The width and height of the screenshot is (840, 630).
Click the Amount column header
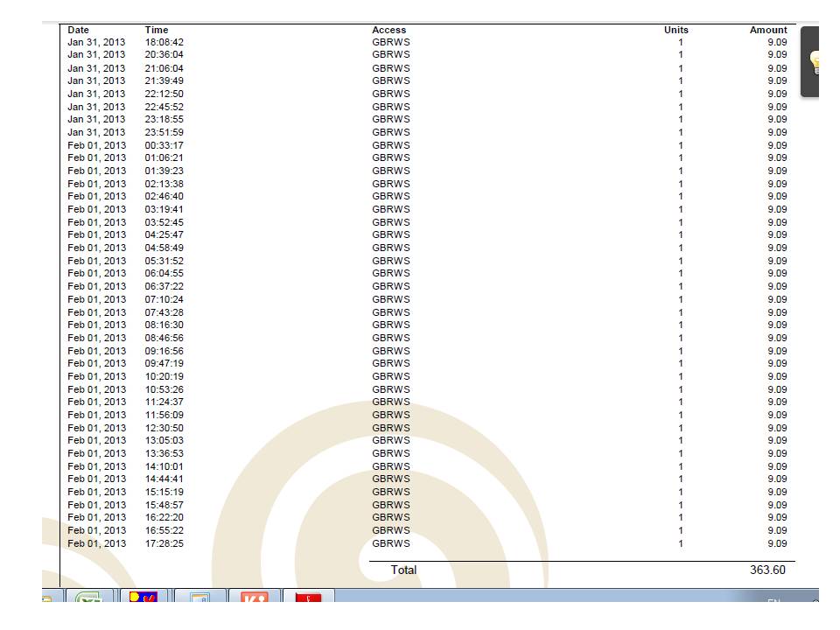pyautogui.click(x=768, y=30)
